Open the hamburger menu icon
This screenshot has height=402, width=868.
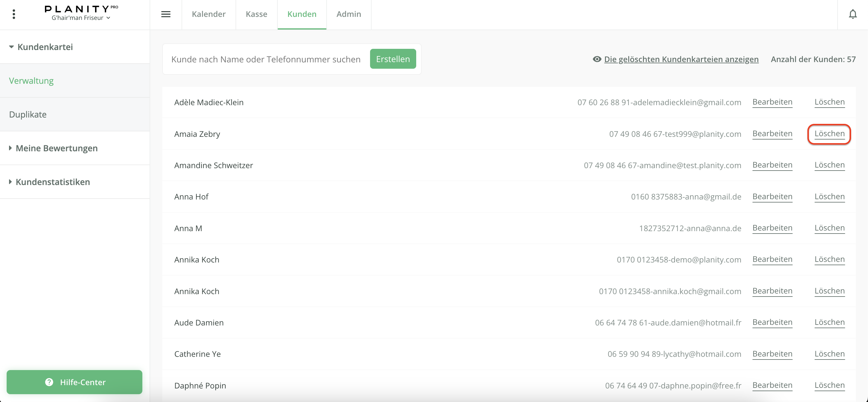(166, 14)
